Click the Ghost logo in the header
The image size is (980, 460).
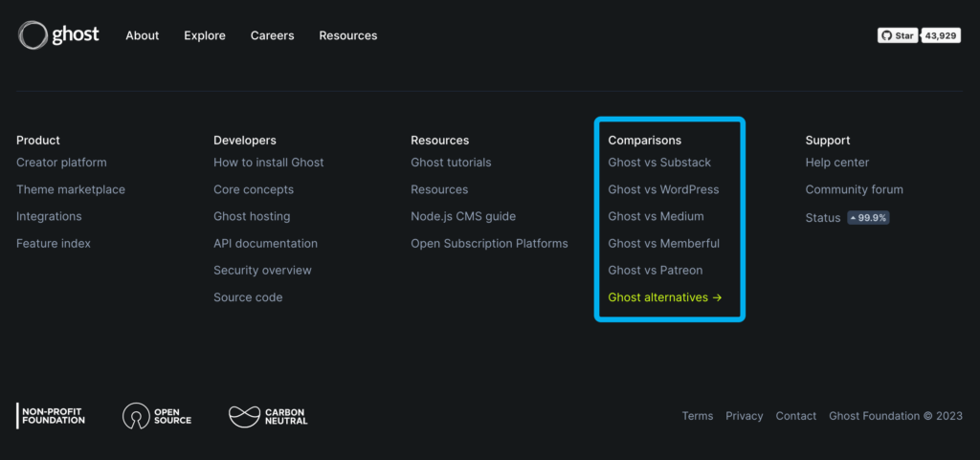pos(58,35)
